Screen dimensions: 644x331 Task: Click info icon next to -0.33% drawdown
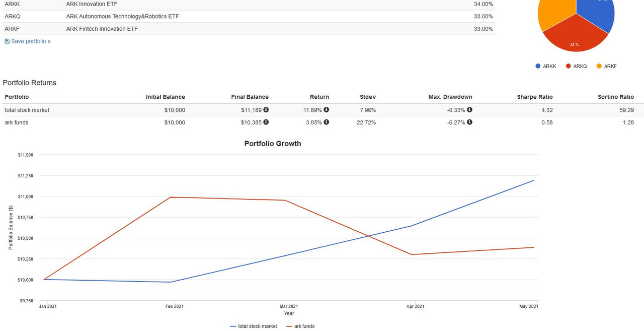tap(469, 110)
